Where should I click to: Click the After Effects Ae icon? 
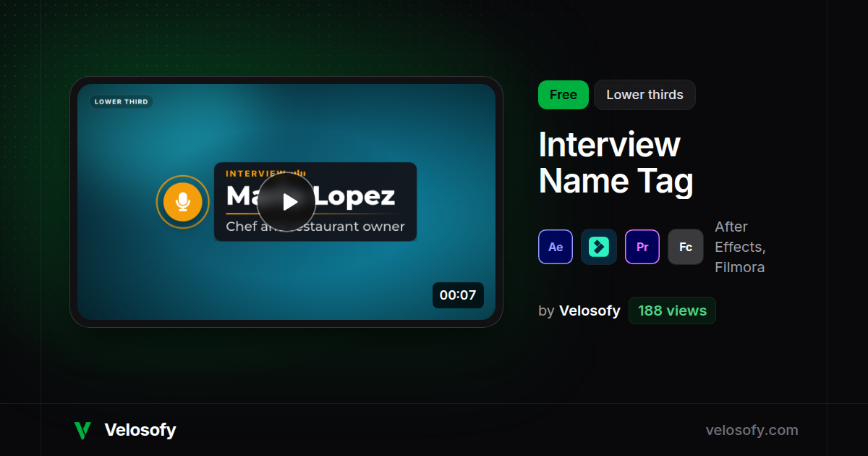[556, 247]
